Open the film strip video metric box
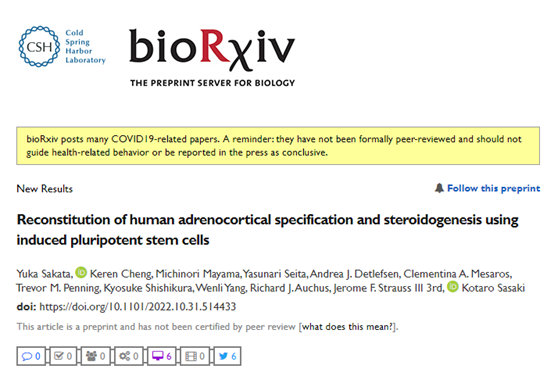Screen dimensions: 554x376 click(195, 356)
